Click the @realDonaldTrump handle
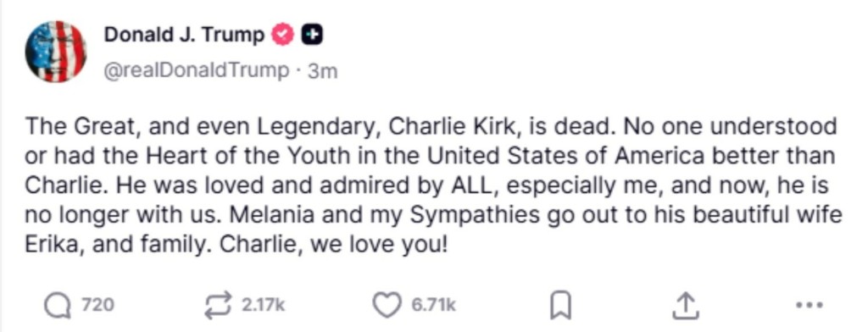 point(197,71)
